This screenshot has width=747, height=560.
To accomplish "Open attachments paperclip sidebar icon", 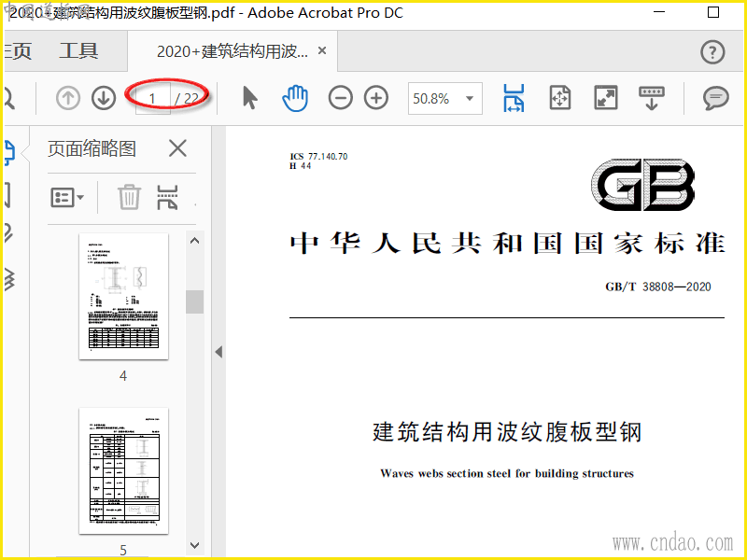I will pyautogui.click(x=8, y=232).
